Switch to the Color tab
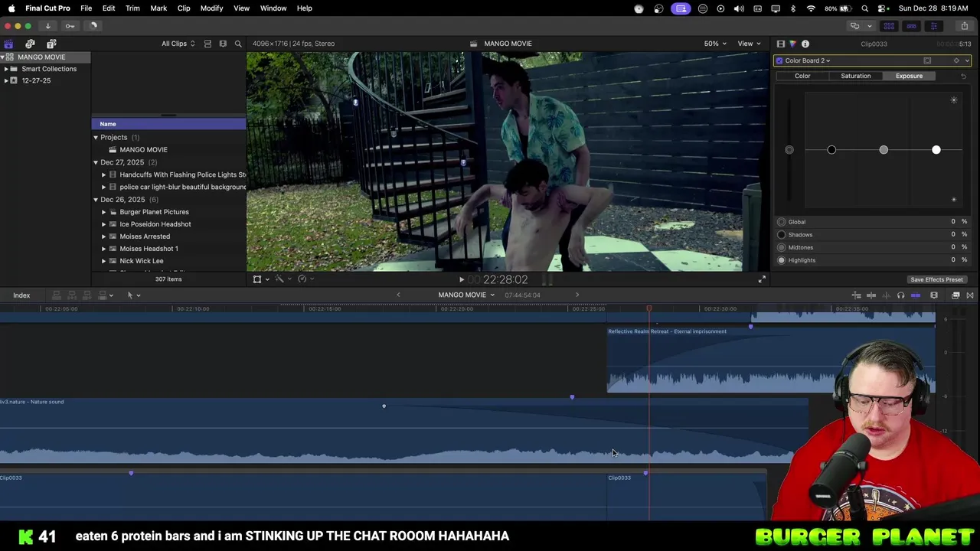This screenshot has width=980, height=551. [802, 76]
